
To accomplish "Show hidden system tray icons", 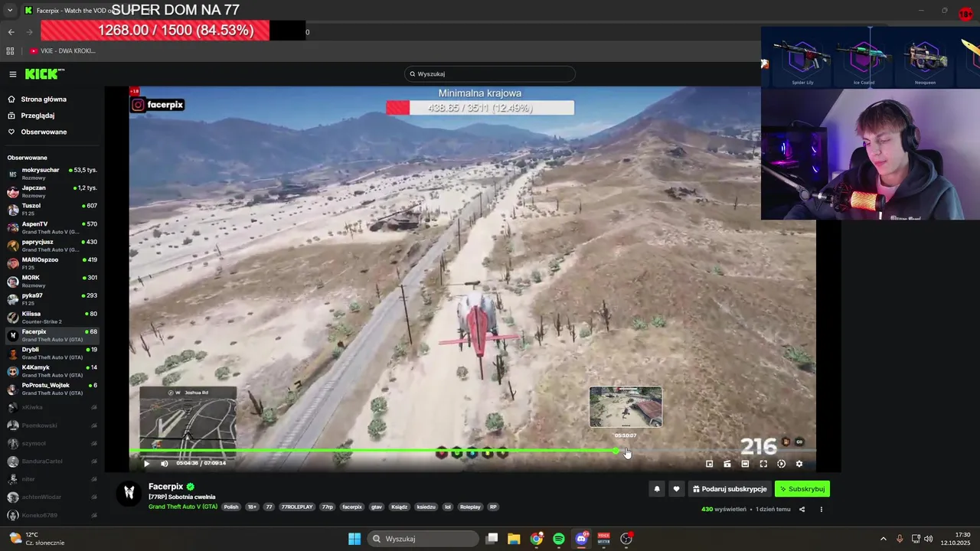I will (x=883, y=539).
